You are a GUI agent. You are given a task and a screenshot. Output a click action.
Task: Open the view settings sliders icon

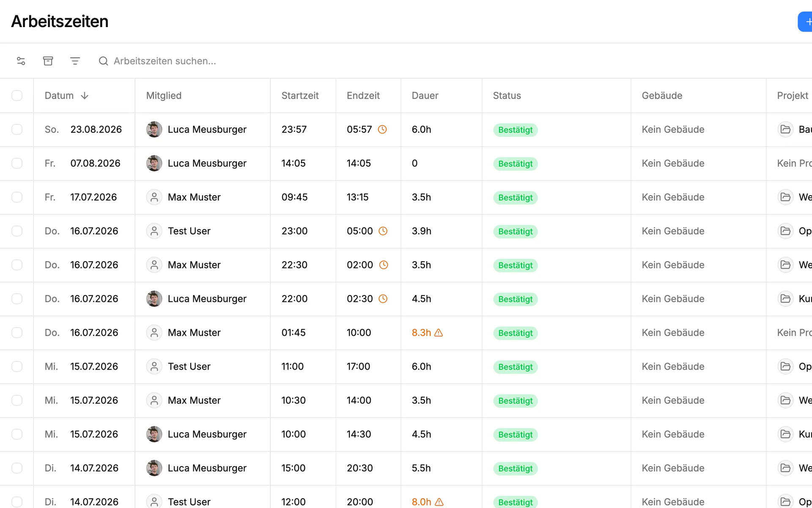[21, 61]
